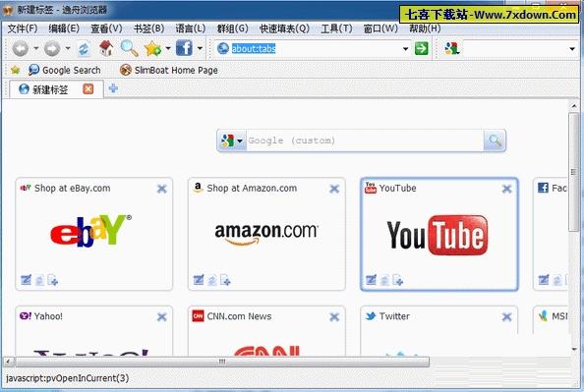Click the Twitter tile title
The image size is (584, 392).
point(394,316)
